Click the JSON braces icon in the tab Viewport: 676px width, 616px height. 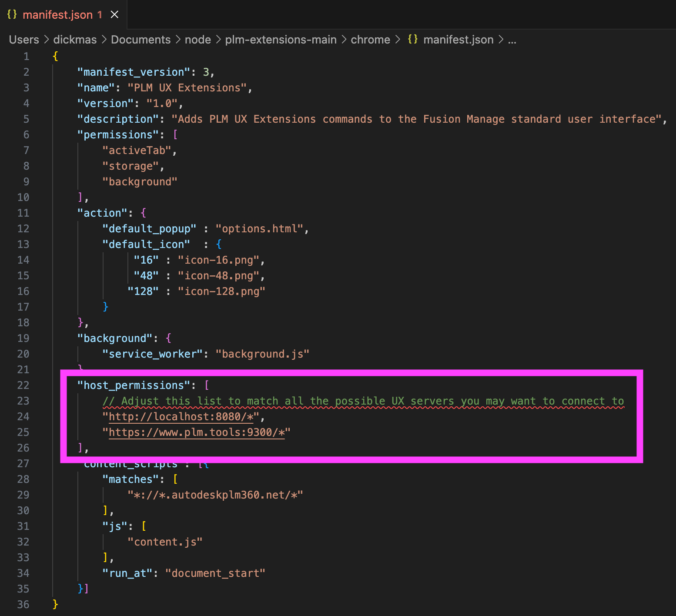(x=12, y=14)
